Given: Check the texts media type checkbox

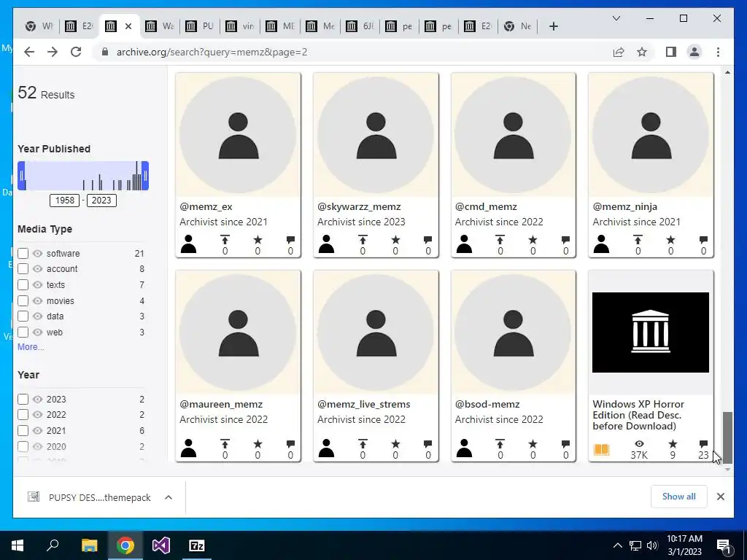Looking at the screenshot, I should (23, 285).
